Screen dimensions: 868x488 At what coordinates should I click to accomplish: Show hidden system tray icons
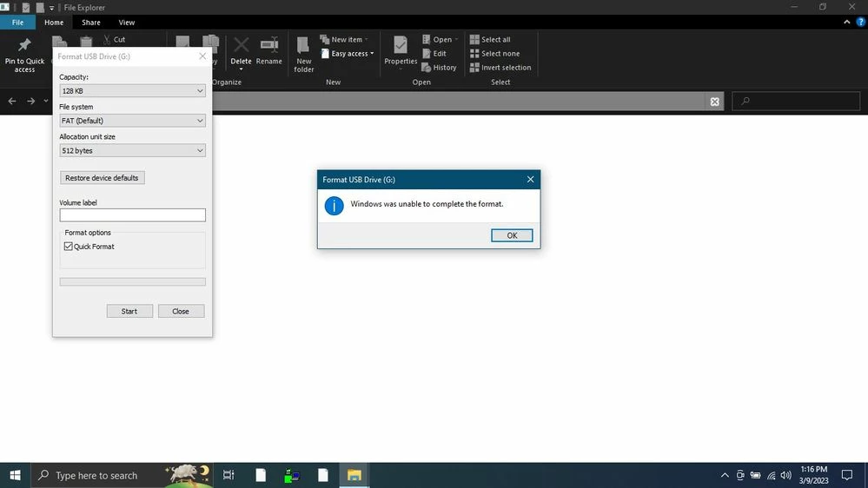click(725, 475)
